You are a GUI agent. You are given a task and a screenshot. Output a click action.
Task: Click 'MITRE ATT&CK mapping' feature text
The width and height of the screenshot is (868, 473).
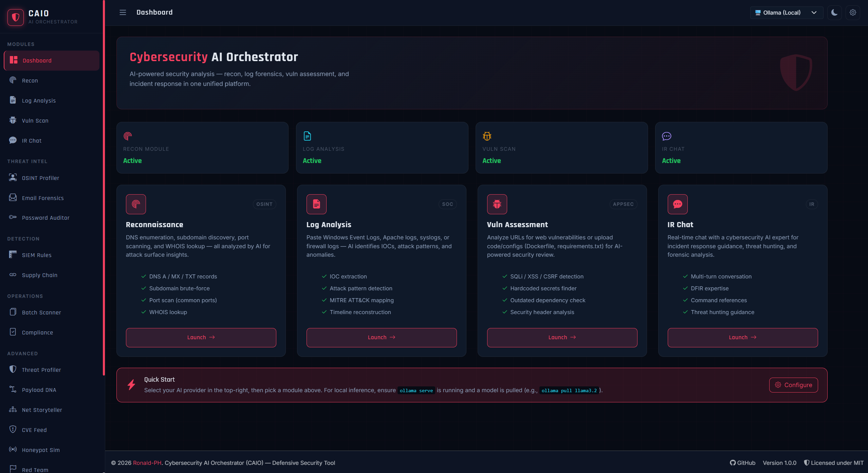pyautogui.click(x=362, y=300)
